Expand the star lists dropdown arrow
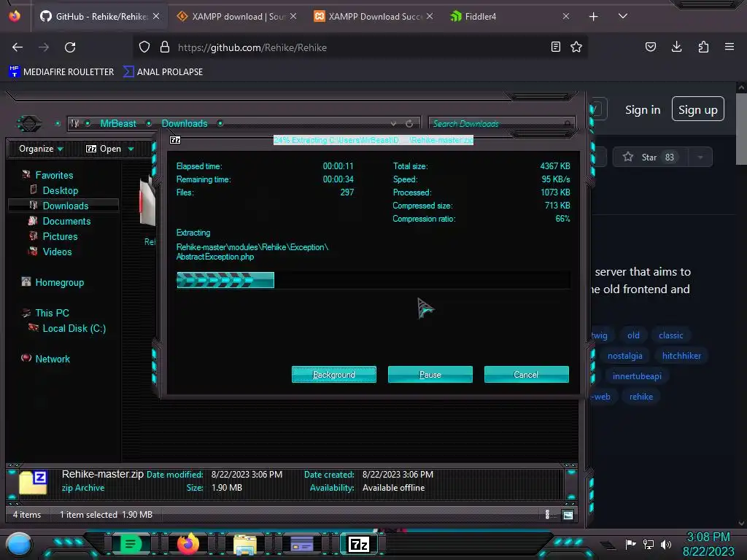The width and height of the screenshot is (747, 560). (x=700, y=157)
